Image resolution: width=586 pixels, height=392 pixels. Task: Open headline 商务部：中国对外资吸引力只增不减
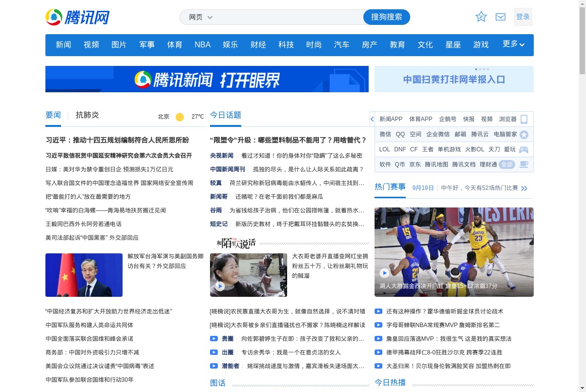[92, 352]
